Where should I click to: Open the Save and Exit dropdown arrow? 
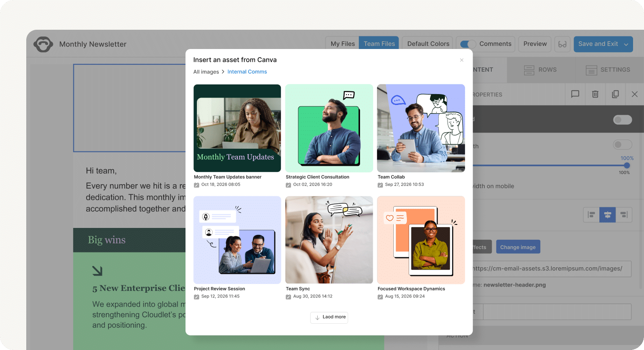pos(626,44)
